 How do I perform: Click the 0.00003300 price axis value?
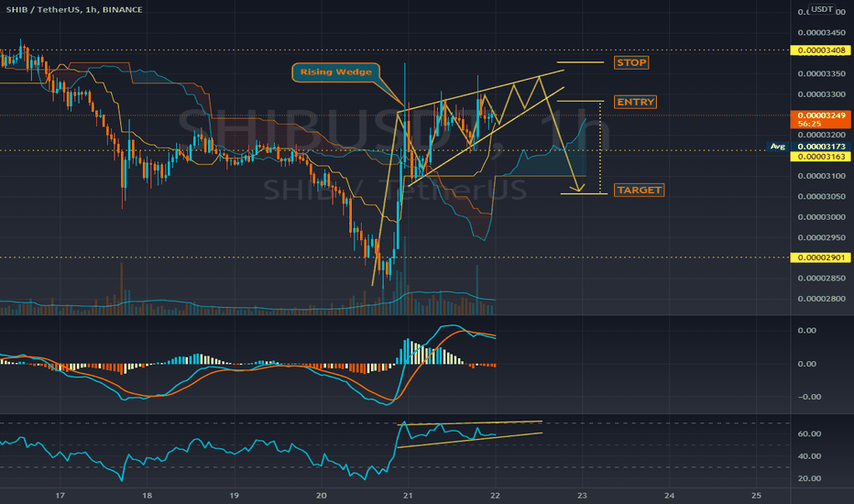tap(821, 94)
